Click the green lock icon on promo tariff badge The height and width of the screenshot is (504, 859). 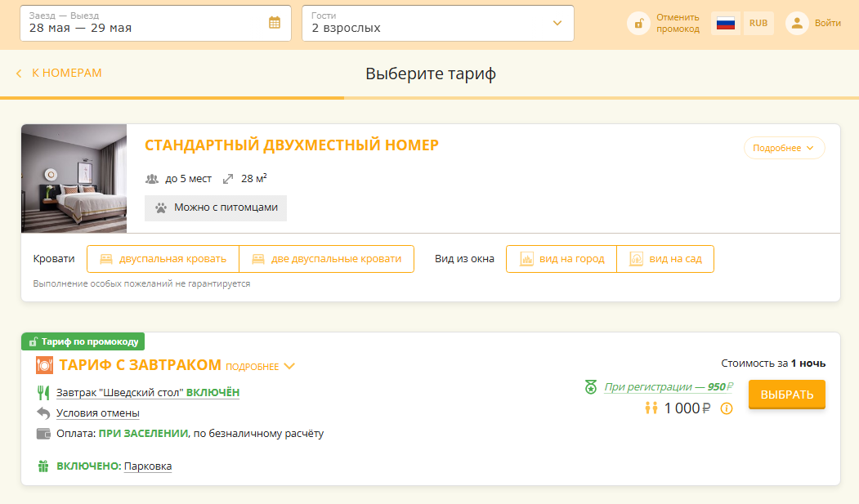click(x=33, y=342)
